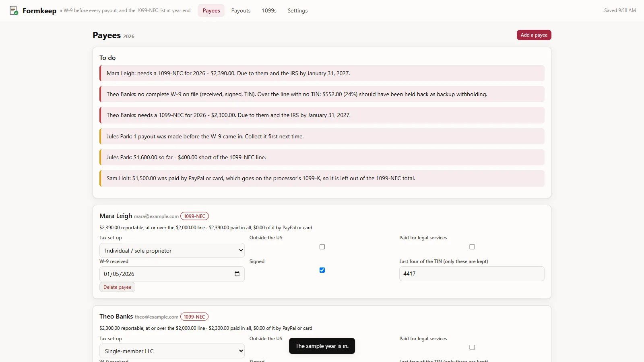Click the TIN last four field showing 4417
The height and width of the screenshot is (362, 644).
tap(472, 274)
